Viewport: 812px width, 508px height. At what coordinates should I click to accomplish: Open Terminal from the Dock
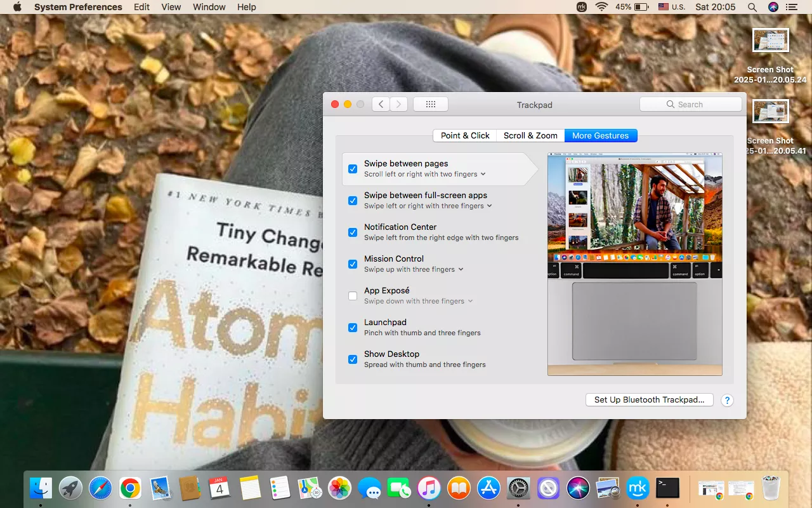pos(667,488)
